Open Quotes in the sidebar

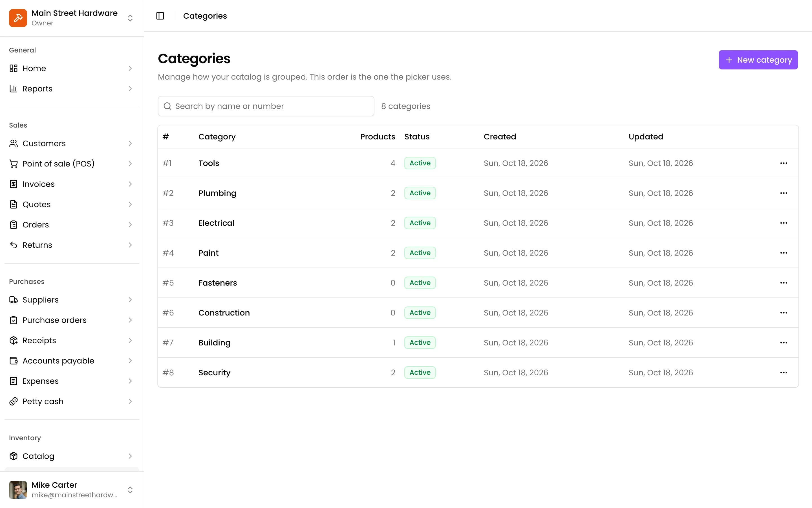pyautogui.click(x=72, y=205)
